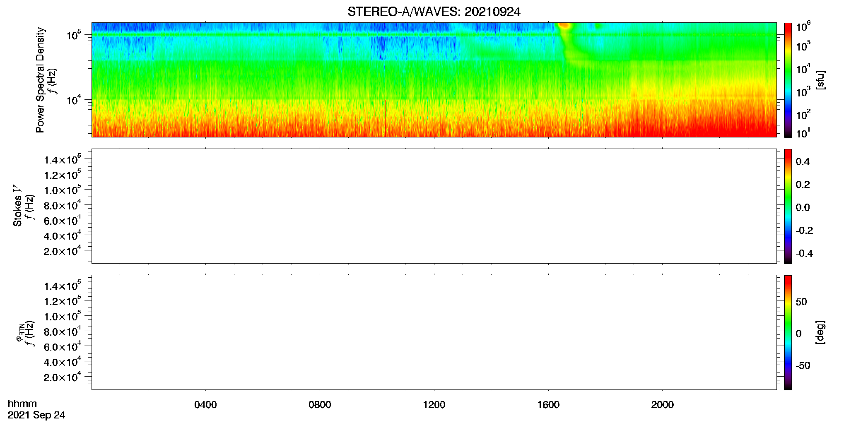Click the Power Spectral Density axis label
This screenshot has width=868, height=447.
coord(40,80)
